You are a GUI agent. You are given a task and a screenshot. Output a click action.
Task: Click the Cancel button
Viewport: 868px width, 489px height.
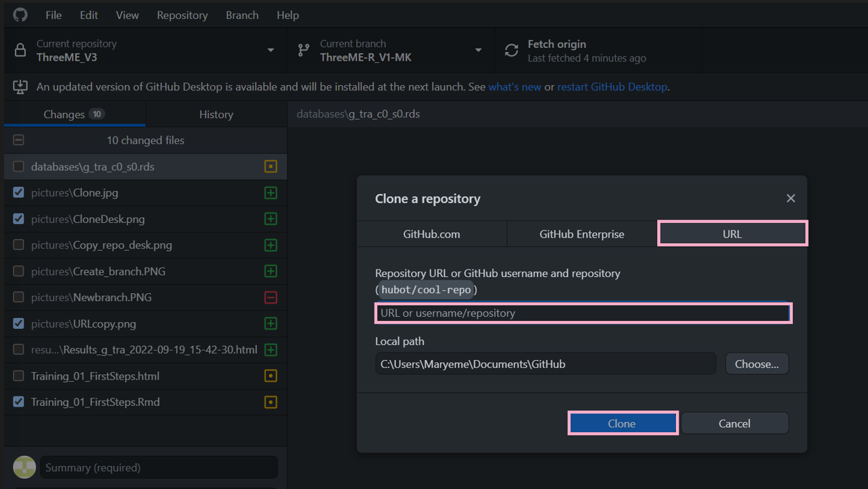point(734,423)
